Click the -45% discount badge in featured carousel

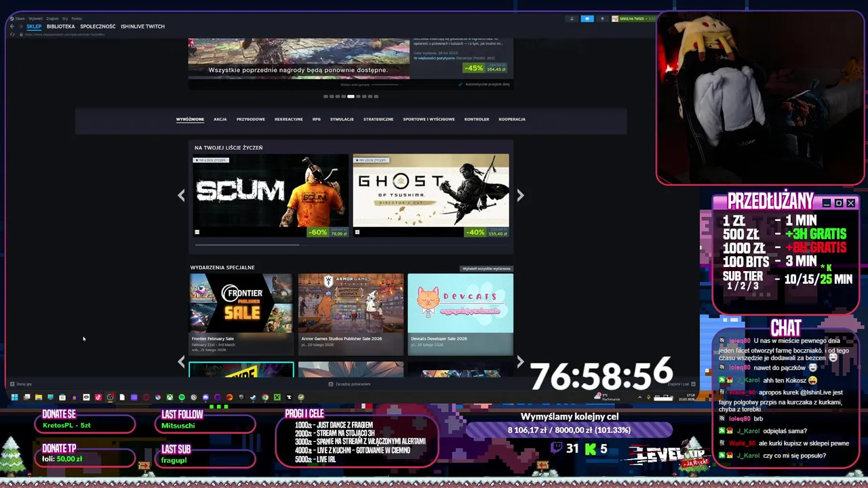tap(473, 68)
